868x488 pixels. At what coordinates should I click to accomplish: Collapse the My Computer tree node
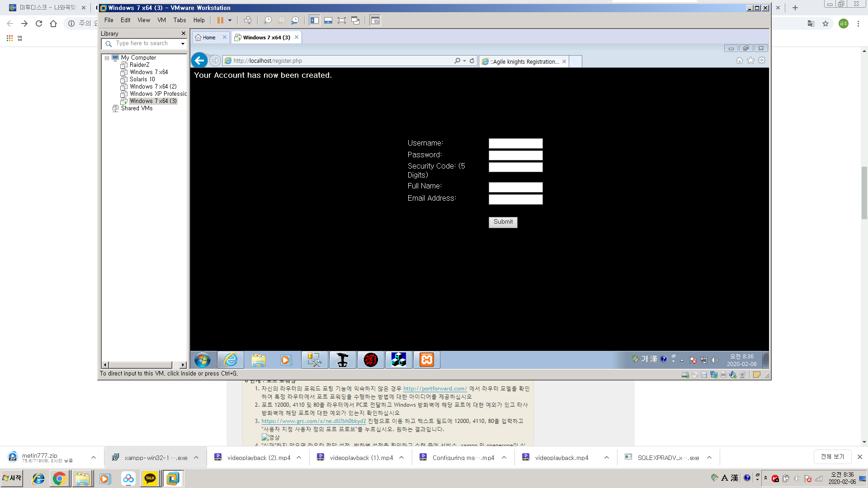point(107,58)
